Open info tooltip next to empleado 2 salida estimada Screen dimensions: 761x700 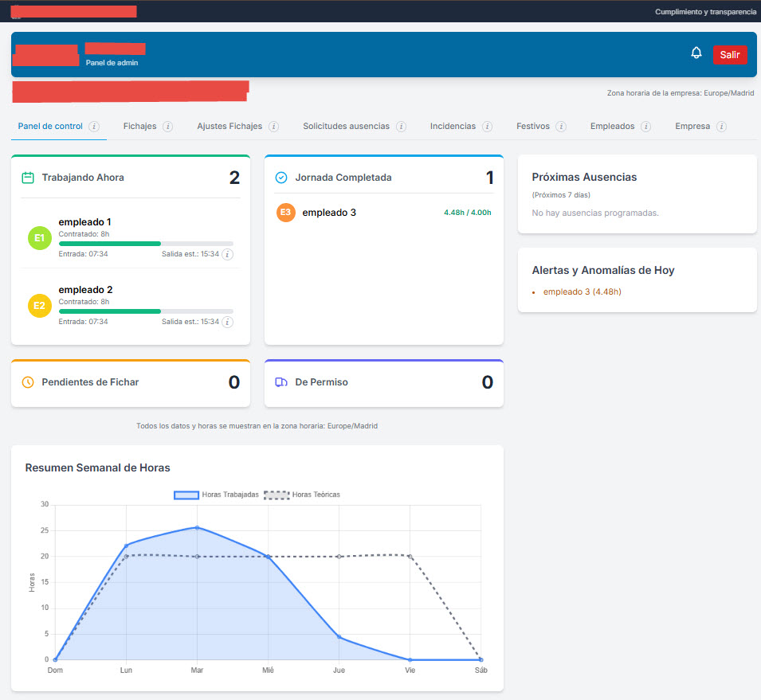228,322
